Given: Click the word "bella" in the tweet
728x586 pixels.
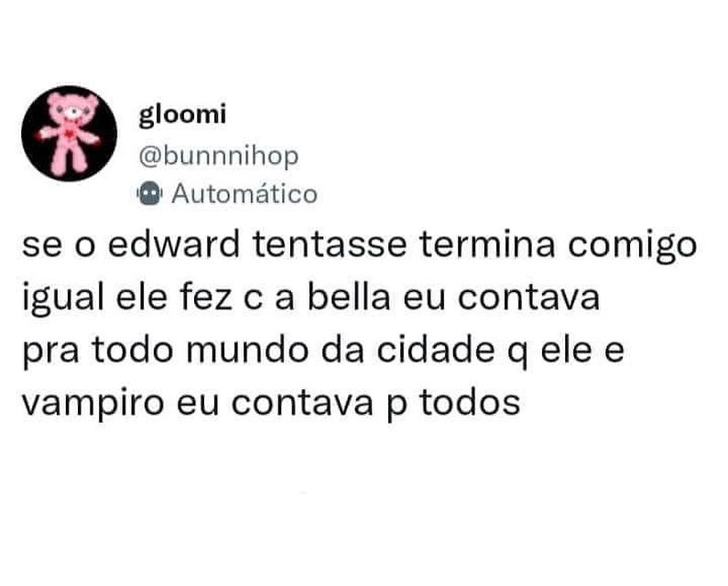Looking at the screenshot, I should (349, 297).
